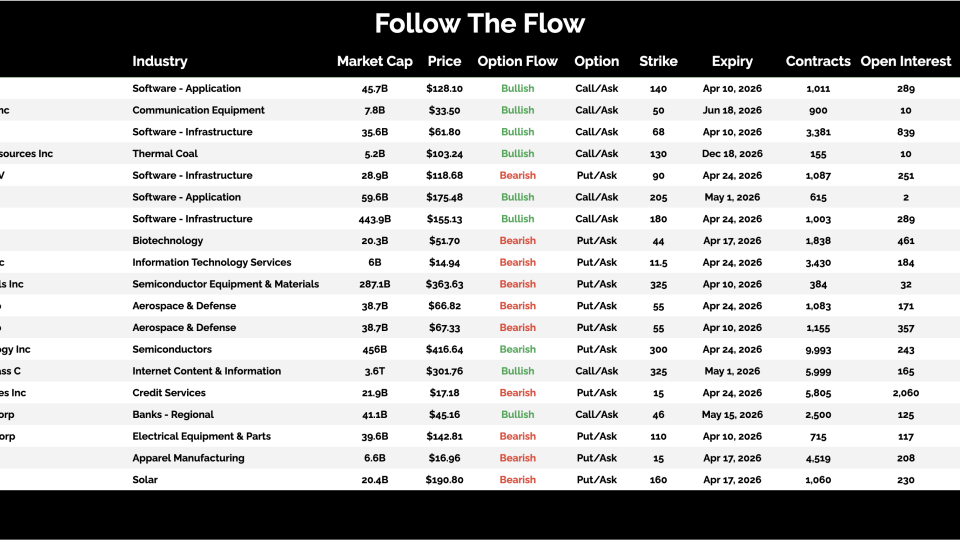Click the Industry column header
960x540 pixels.
click(x=160, y=61)
